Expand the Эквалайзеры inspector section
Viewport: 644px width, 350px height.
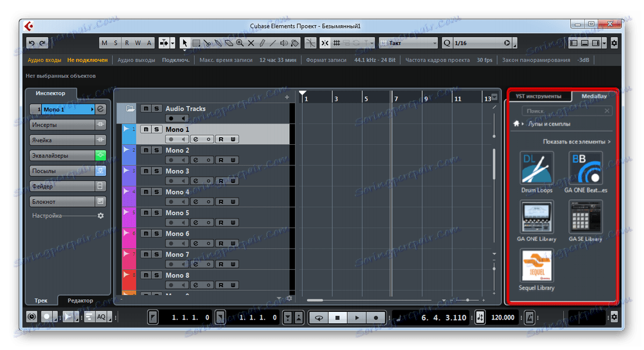[63, 155]
